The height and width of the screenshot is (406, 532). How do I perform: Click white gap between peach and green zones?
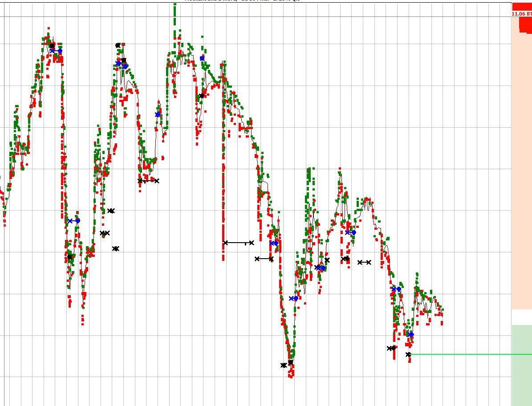pyautogui.click(x=521, y=317)
